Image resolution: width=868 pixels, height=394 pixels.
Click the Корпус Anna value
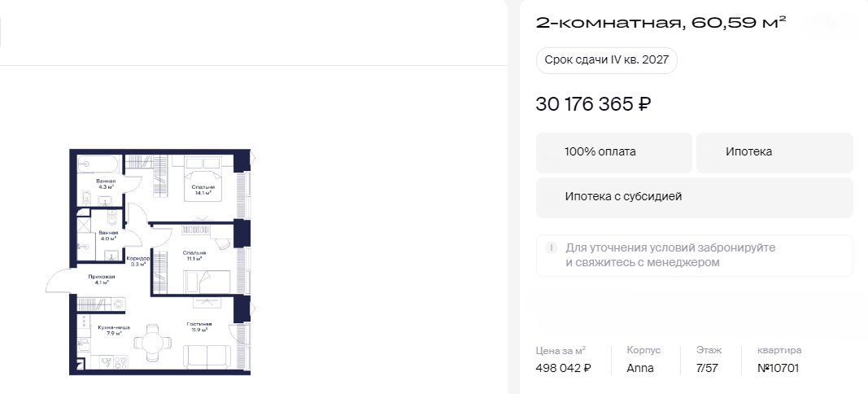click(x=640, y=368)
